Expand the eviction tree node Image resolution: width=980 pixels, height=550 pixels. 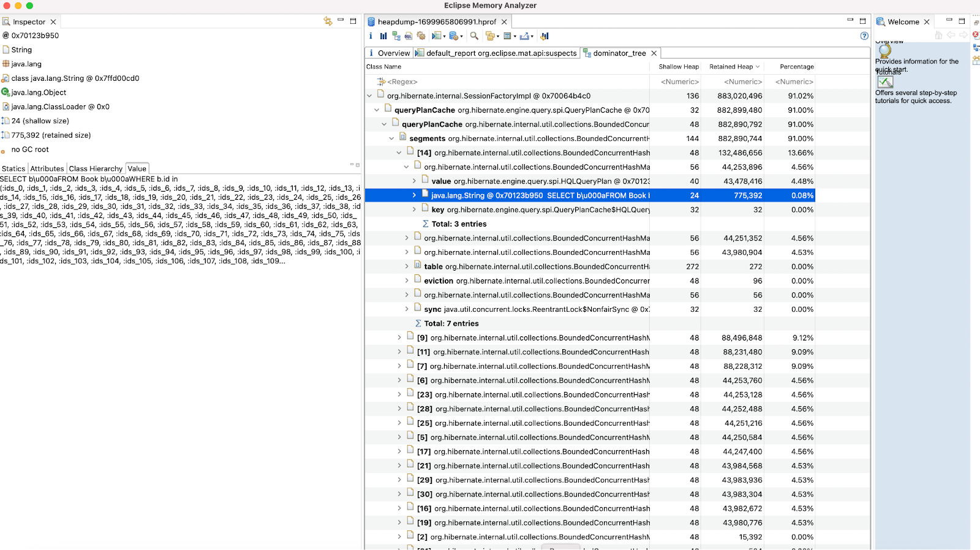coord(407,281)
